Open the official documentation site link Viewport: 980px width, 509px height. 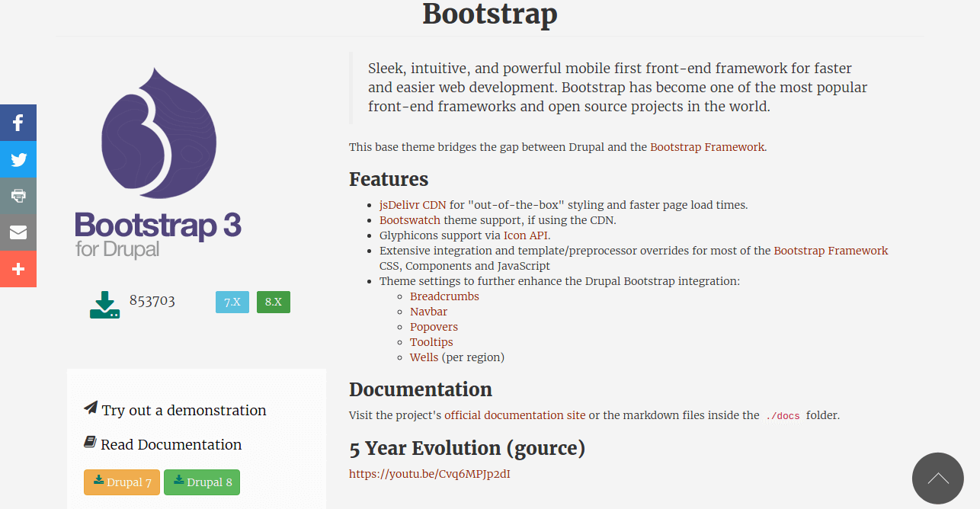tap(515, 415)
